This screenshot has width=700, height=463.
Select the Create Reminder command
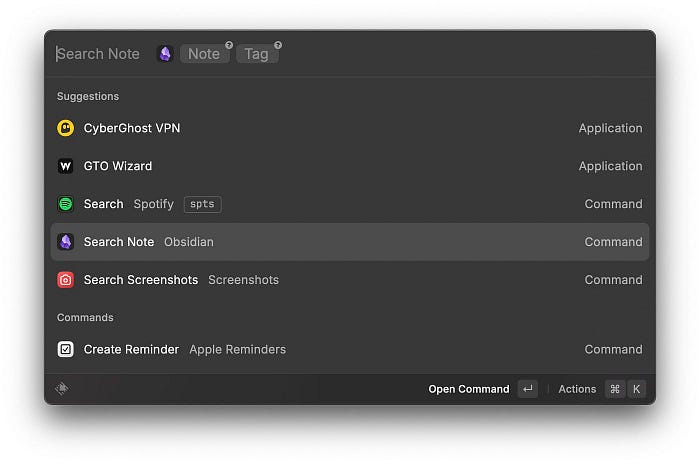pyautogui.click(x=350, y=349)
